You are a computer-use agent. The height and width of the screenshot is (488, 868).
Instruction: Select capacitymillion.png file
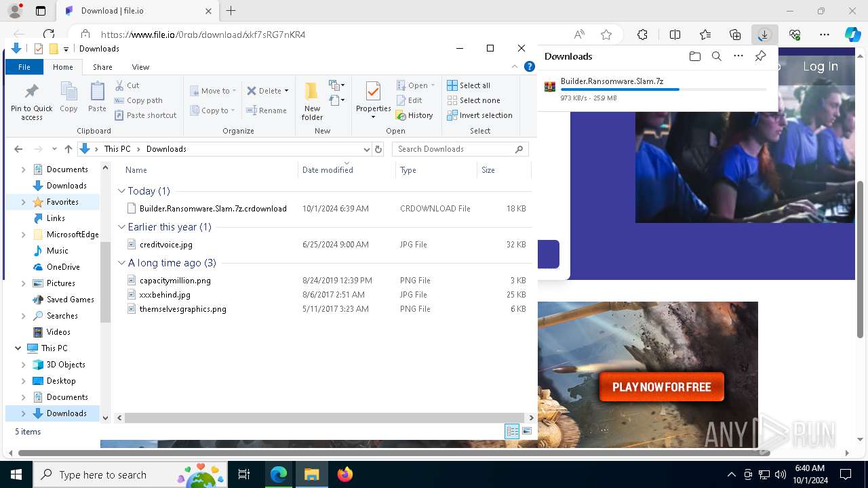[175, 281]
